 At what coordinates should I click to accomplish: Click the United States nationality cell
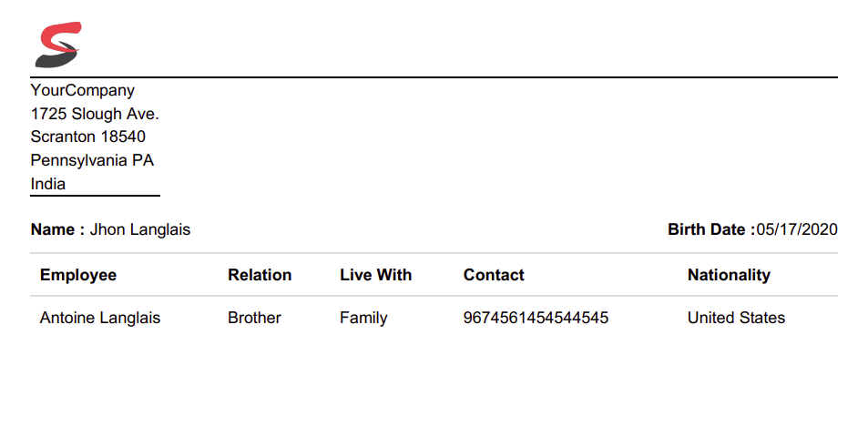tap(736, 318)
